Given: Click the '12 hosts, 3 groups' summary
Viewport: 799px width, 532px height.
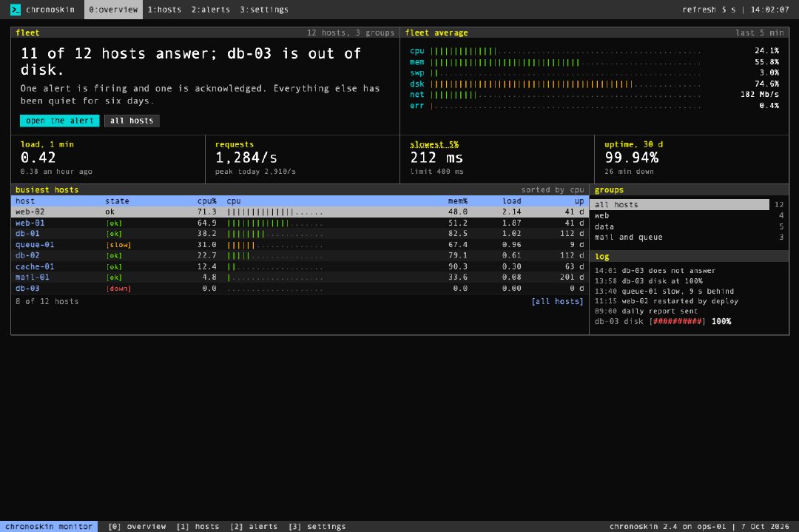Looking at the screenshot, I should (351, 33).
